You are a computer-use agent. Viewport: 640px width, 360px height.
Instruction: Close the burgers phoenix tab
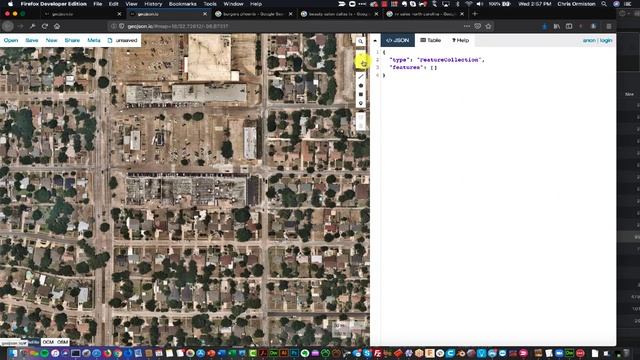(291, 14)
